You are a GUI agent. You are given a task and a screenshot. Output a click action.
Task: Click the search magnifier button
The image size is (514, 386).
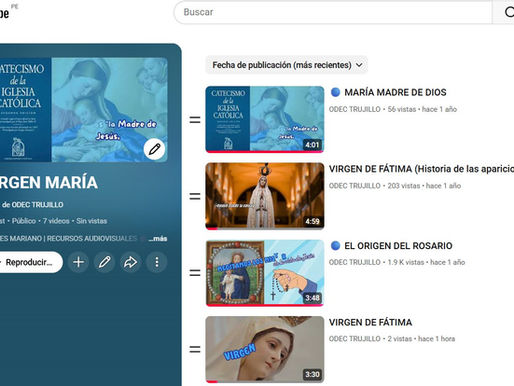tap(505, 12)
